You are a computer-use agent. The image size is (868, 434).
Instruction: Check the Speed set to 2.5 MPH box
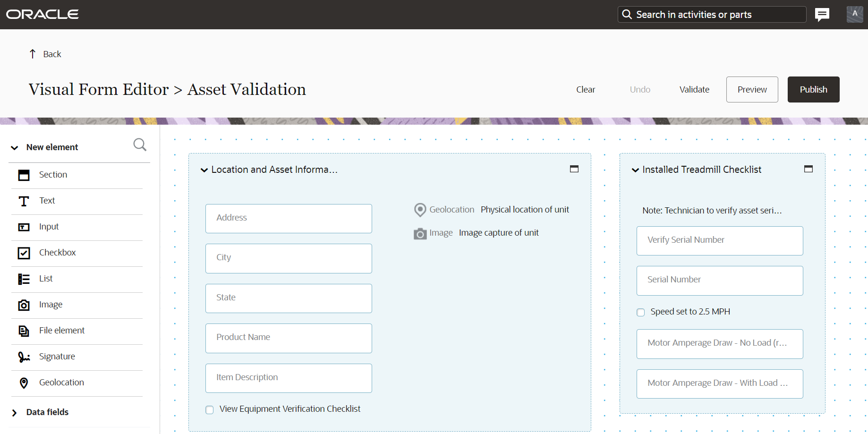(641, 313)
